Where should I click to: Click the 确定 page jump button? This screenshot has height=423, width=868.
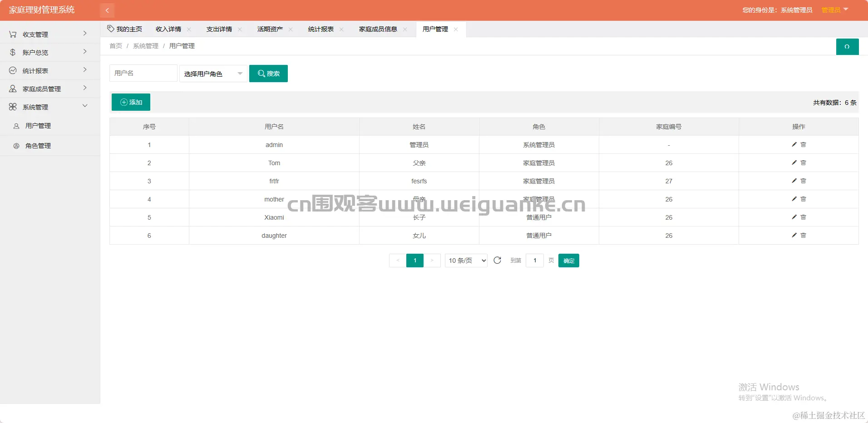coord(569,261)
